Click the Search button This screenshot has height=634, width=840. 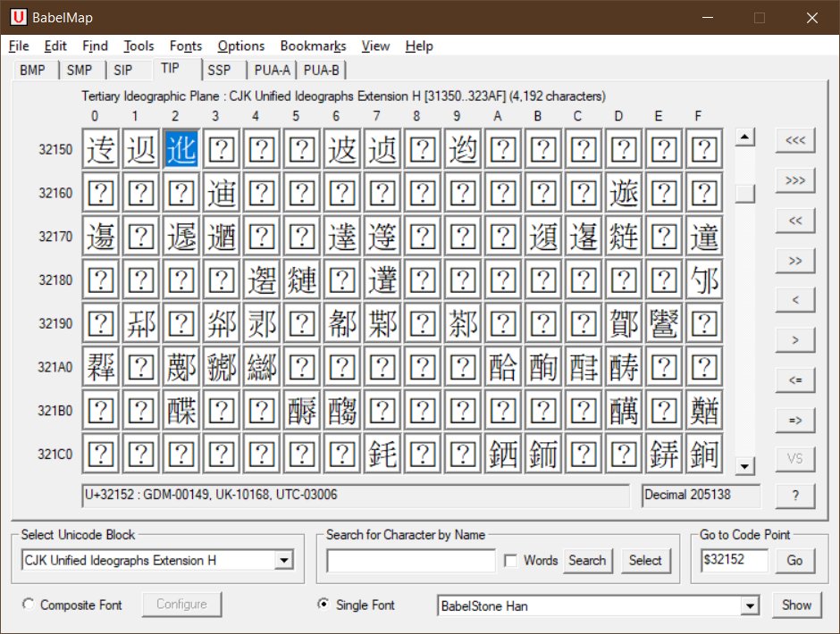tap(587, 561)
